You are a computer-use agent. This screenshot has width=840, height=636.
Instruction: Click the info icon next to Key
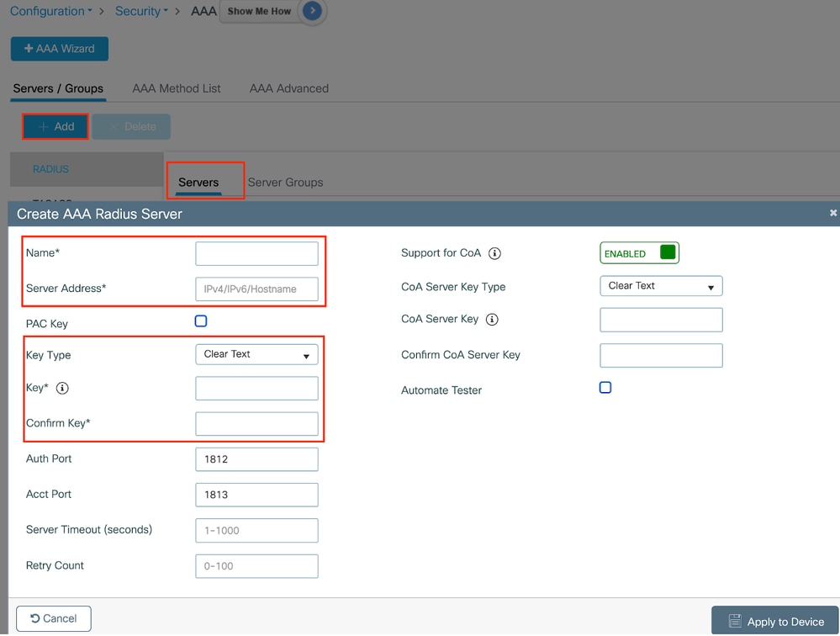point(62,388)
